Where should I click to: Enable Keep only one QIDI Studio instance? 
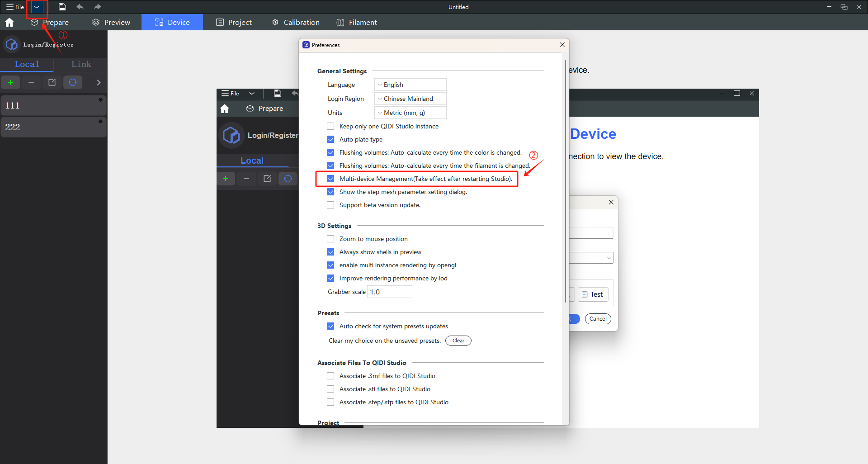[330, 126]
